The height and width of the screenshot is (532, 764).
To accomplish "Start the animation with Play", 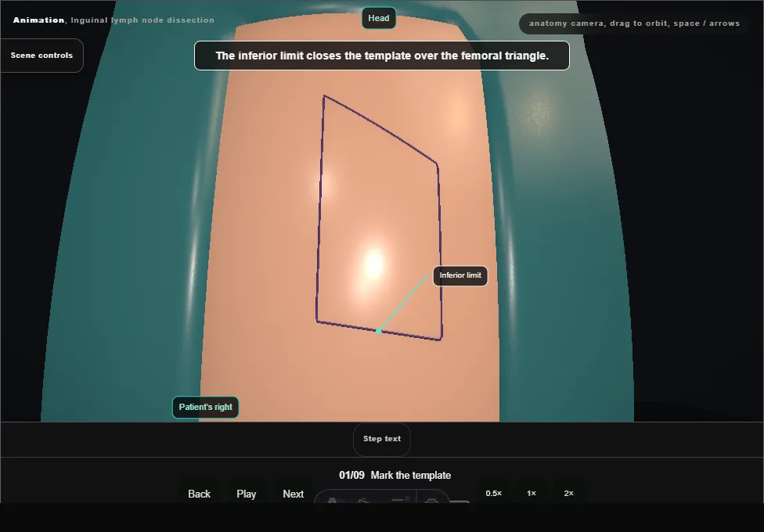I will click(x=246, y=494).
